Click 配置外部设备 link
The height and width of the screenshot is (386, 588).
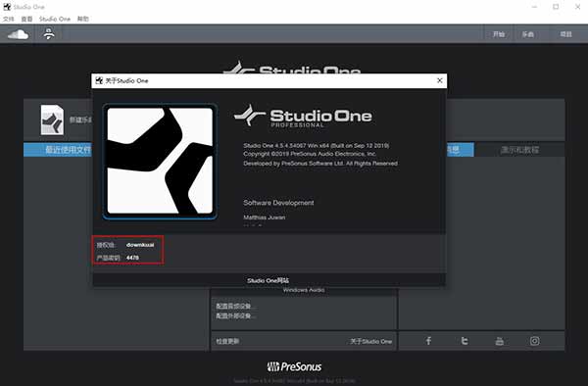click(235, 315)
